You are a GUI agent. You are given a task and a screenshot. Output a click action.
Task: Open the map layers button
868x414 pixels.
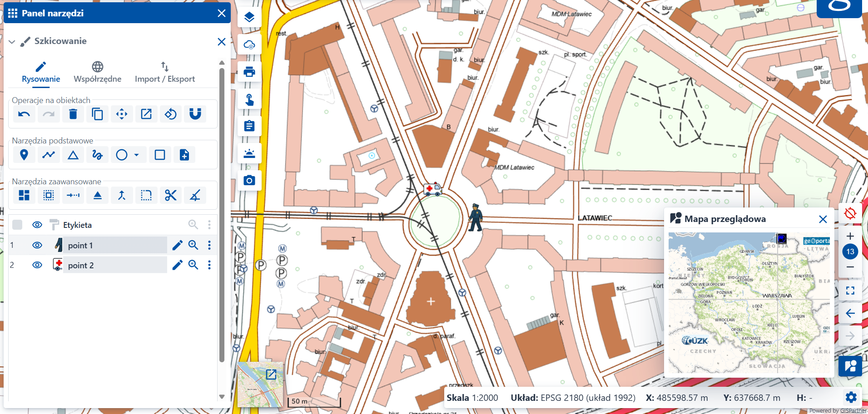point(249,18)
